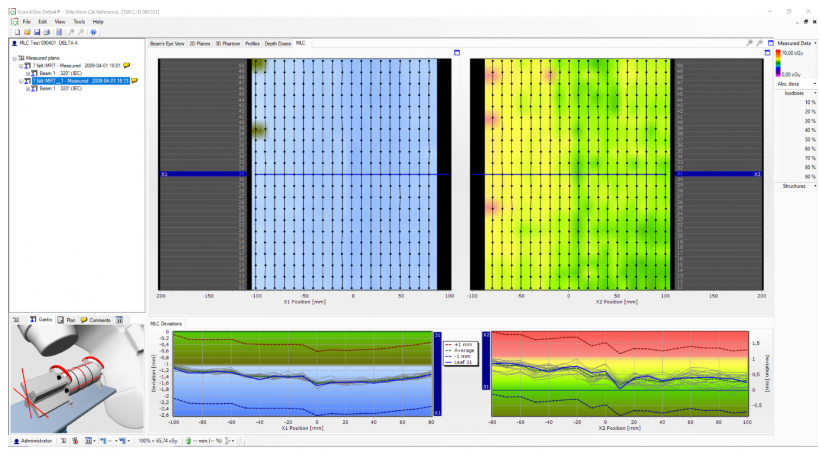Click the yellow comment icon beside selected plan
821x457 pixels.
tap(134, 80)
